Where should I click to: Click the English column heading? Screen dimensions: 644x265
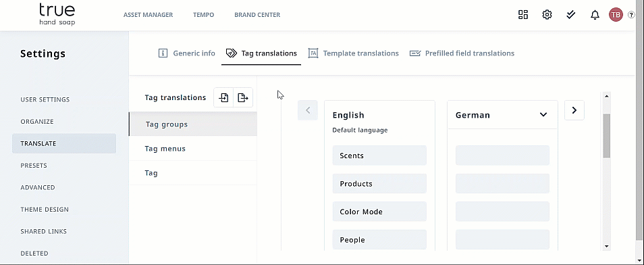click(348, 115)
